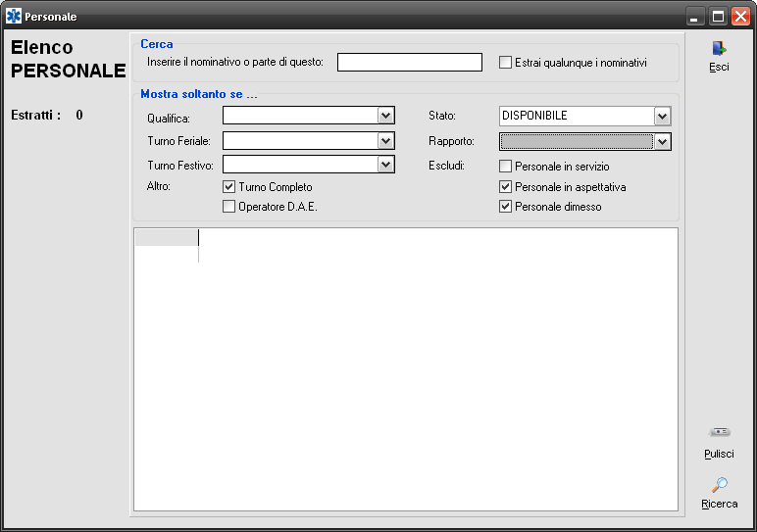This screenshot has width=757, height=532.
Task: Tick the Operatore D.A.E. checkbox
Action: (x=229, y=207)
